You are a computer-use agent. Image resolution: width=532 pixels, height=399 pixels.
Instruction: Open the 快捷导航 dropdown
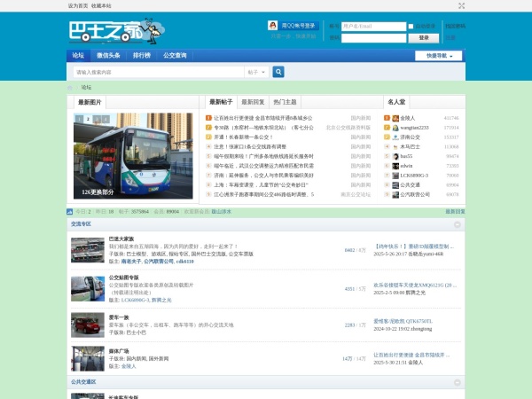[438, 56]
